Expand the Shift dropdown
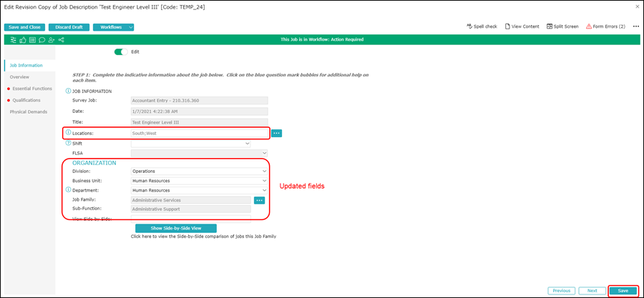644x298 pixels. click(190, 144)
